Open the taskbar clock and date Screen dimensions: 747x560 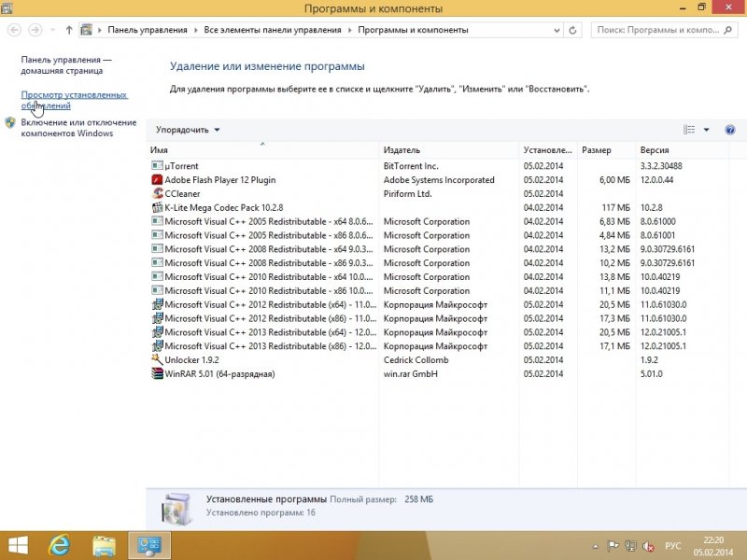(x=713, y=546)
